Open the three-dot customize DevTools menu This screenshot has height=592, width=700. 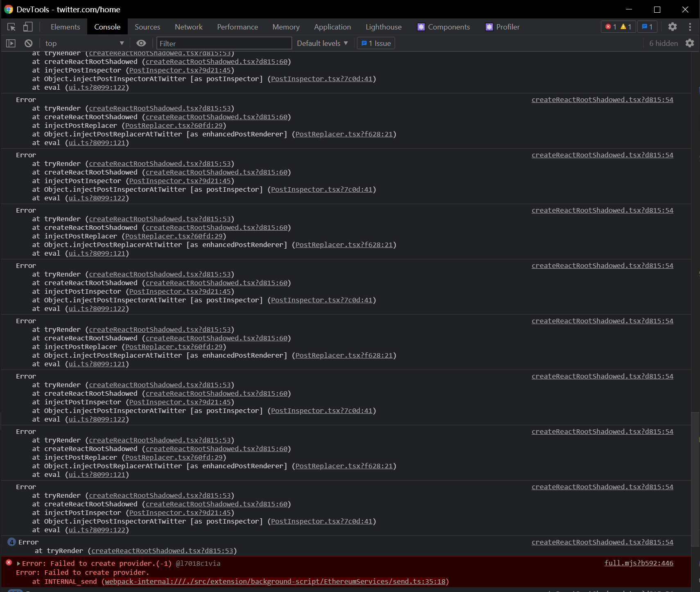(690, 27)
